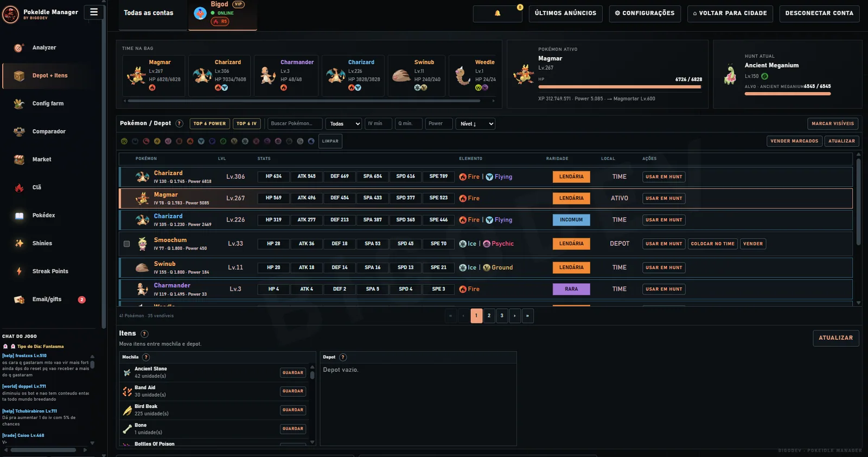Click the TOP 6 IV button

(x=247, y=124)
